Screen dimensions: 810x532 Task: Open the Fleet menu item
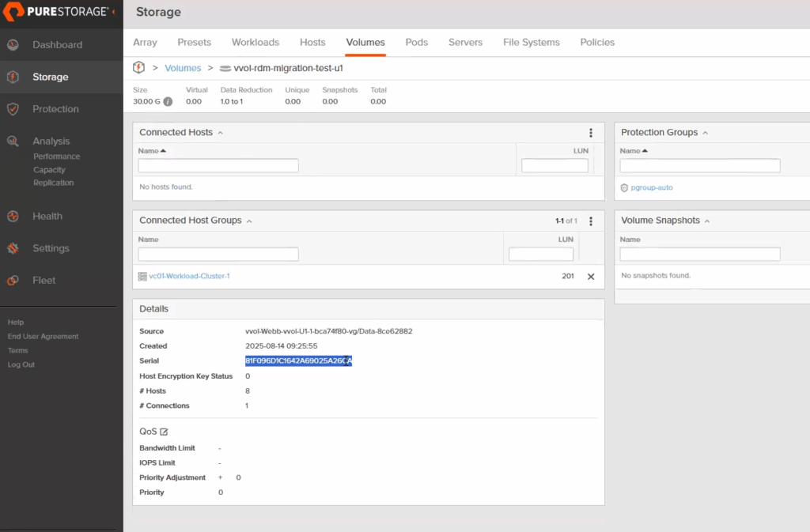[x=44, y=280]
